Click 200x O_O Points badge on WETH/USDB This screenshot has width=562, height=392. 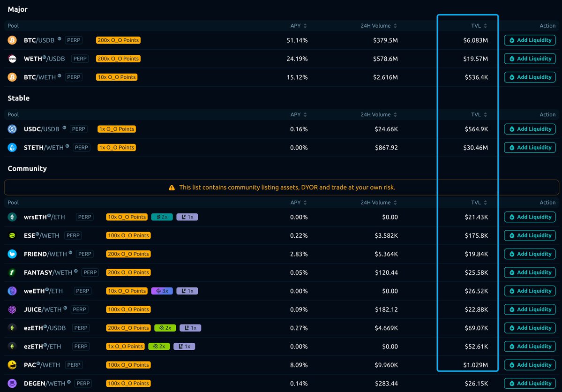[x=118, y=59]
